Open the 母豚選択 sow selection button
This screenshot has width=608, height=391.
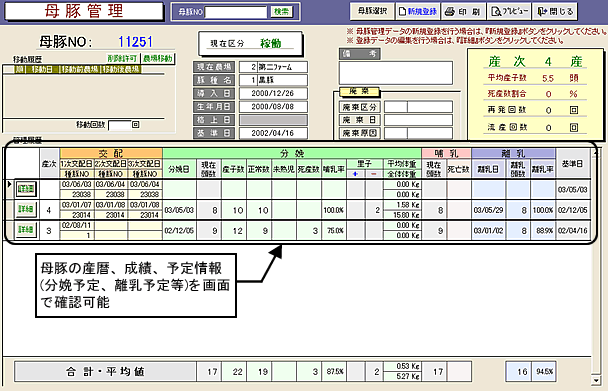click(372, 11)
